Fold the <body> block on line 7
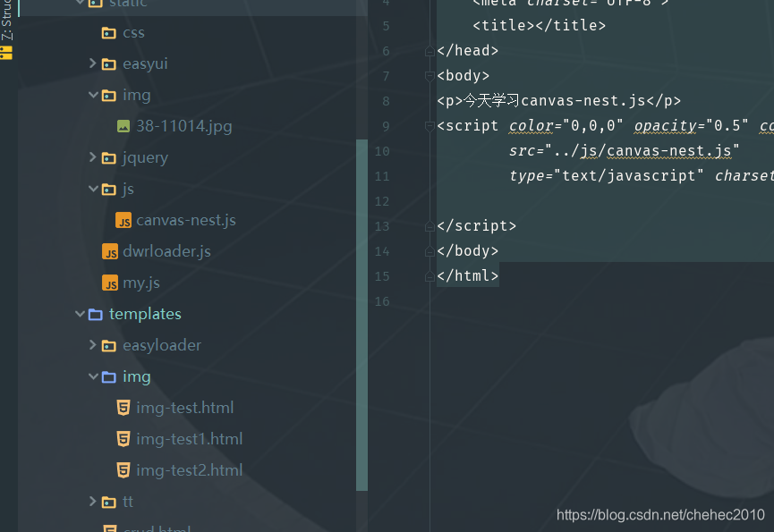This screenshot has width=774, height=532. coord(430,76)
